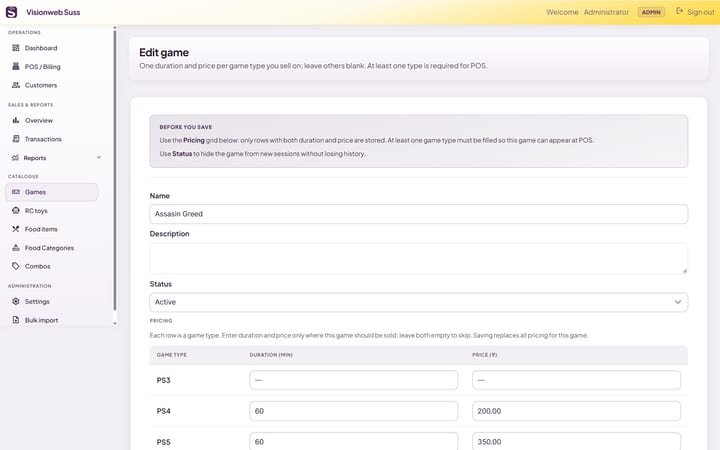Click the Games controller icon
This screenshot has height=450, width=720.
16,192
